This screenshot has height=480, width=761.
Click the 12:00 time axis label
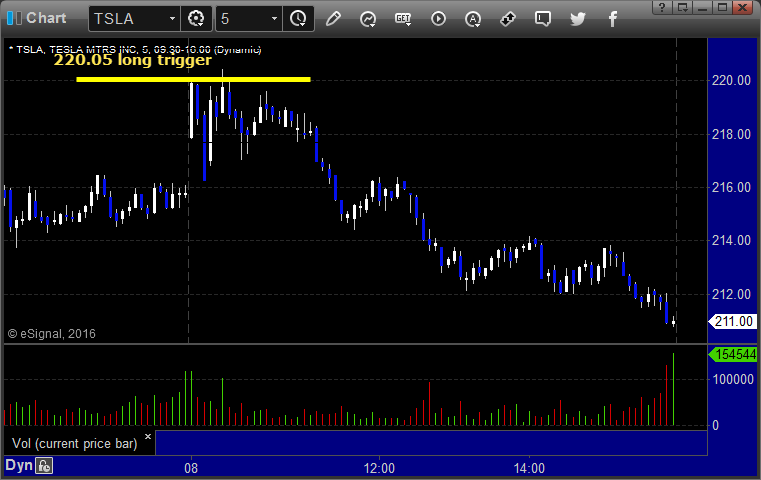point(379,469)
